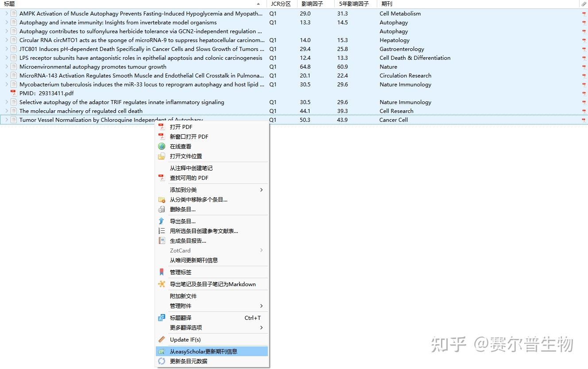Click the ruler icon beside Update IF(s)
This screenshot has height=369, width=588.
coord(162,339)
